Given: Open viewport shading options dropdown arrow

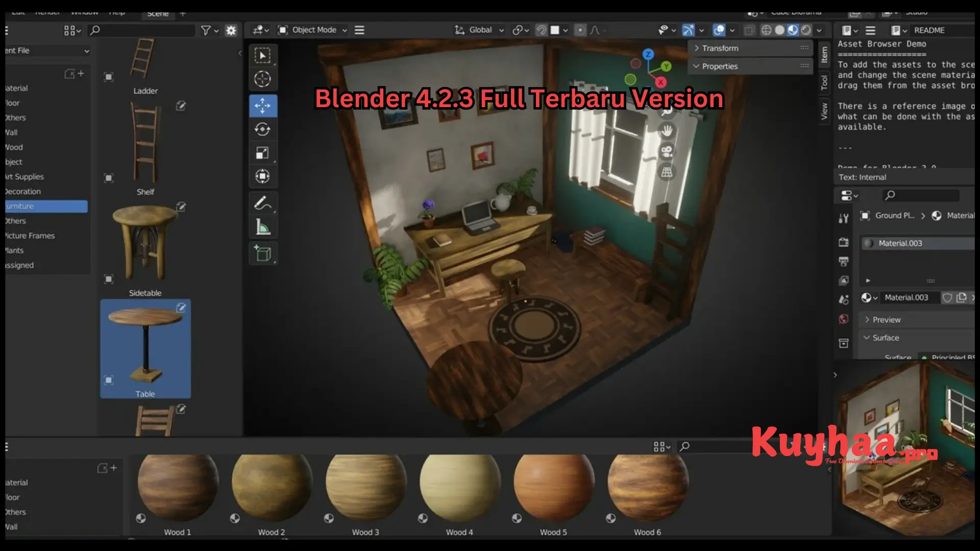Looking at the screenshot, I should click(x=819, y=30).
